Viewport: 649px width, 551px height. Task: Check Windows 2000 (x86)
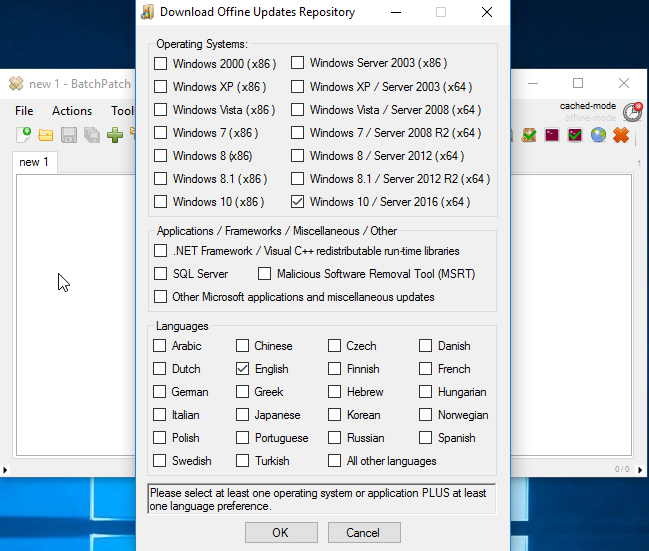(x=161, y=64)
